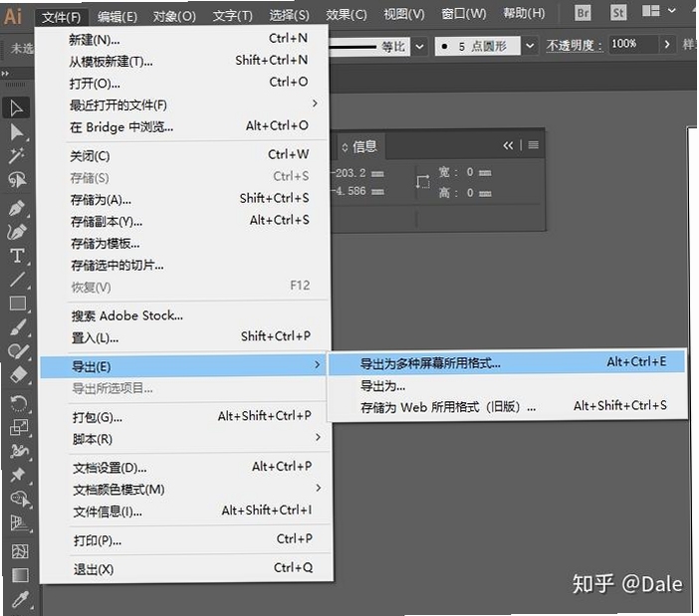The height and width of the screenshot is (616, 699).
Task: Select the Line Segment tool
Action: 17,280
